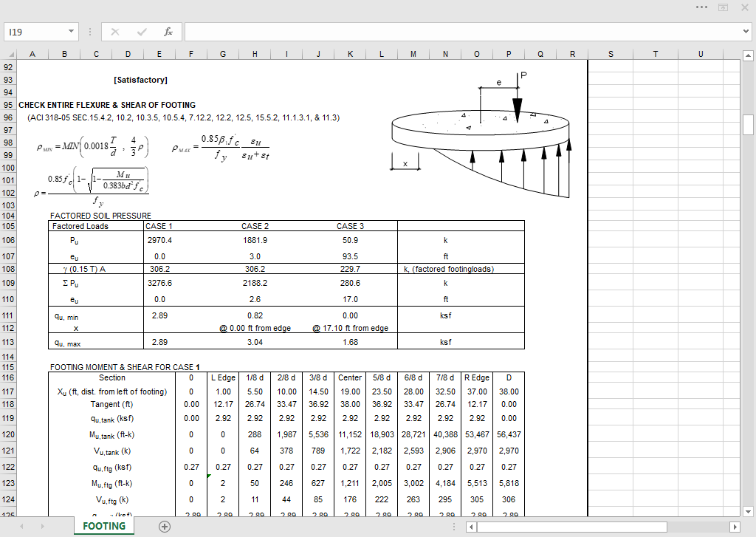
Task: Click qu max value 3.04
Action: point(255,342)
